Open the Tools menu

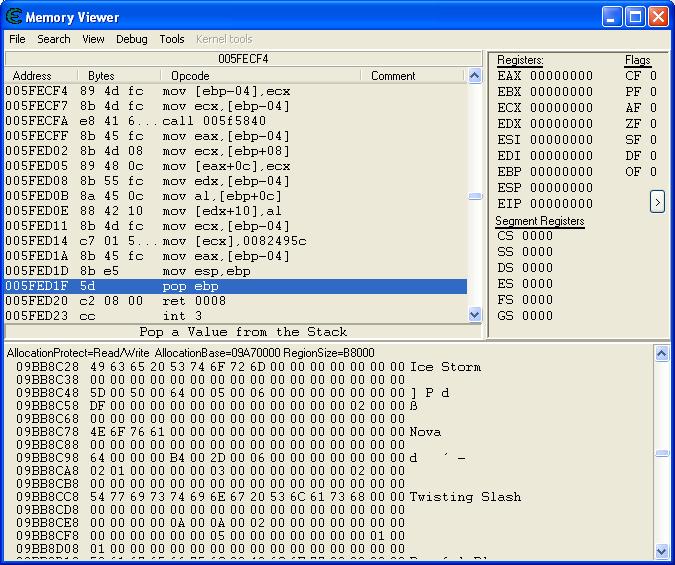coord(172,39)
